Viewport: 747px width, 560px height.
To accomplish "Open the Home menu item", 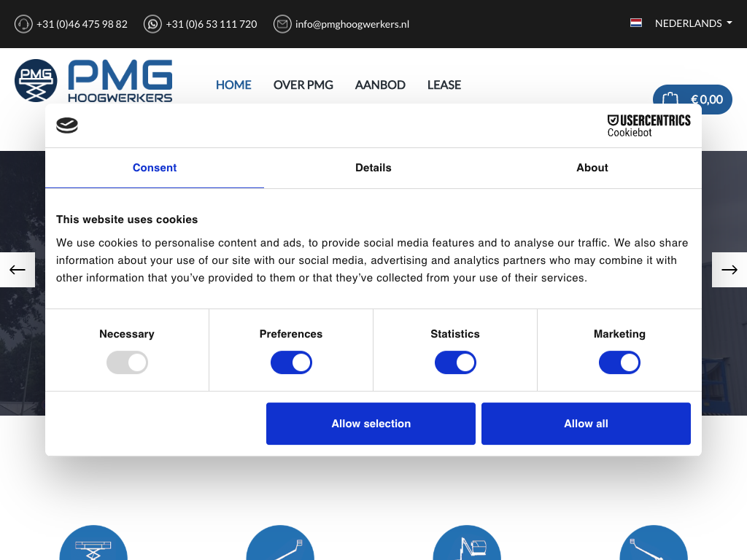I will pos(233,85).
